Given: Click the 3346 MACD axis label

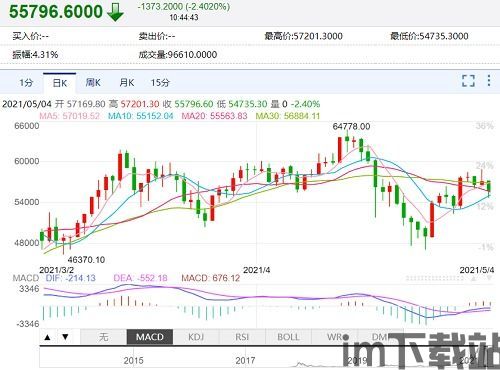Looking at the screenshot, I should pos(29,289).
